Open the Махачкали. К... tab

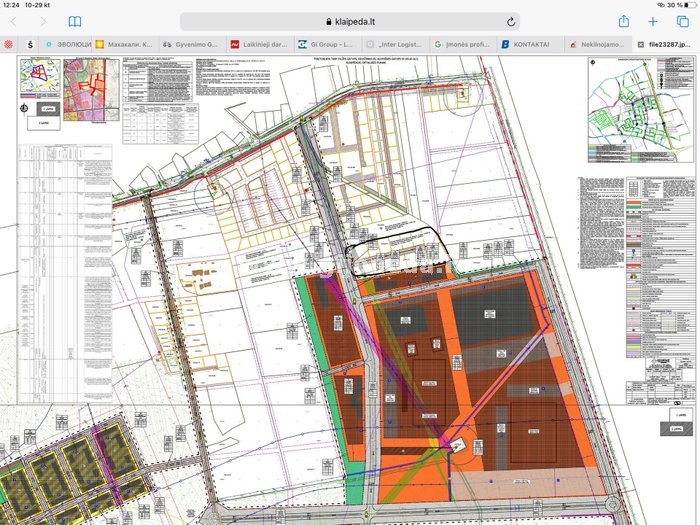click(x=125, y=44)
